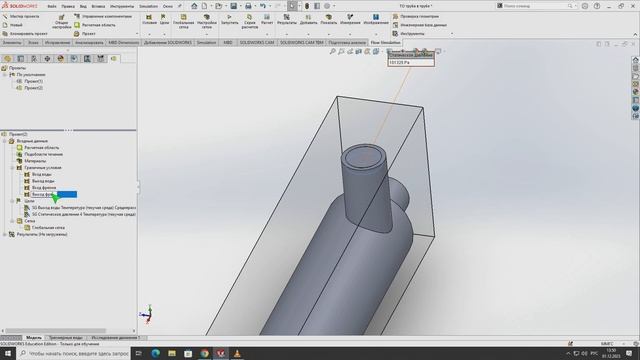The width and height of the screenshot is (640, 360).
Task: Click the Save icon in top toolbar
Action: [x=233, y=6]
